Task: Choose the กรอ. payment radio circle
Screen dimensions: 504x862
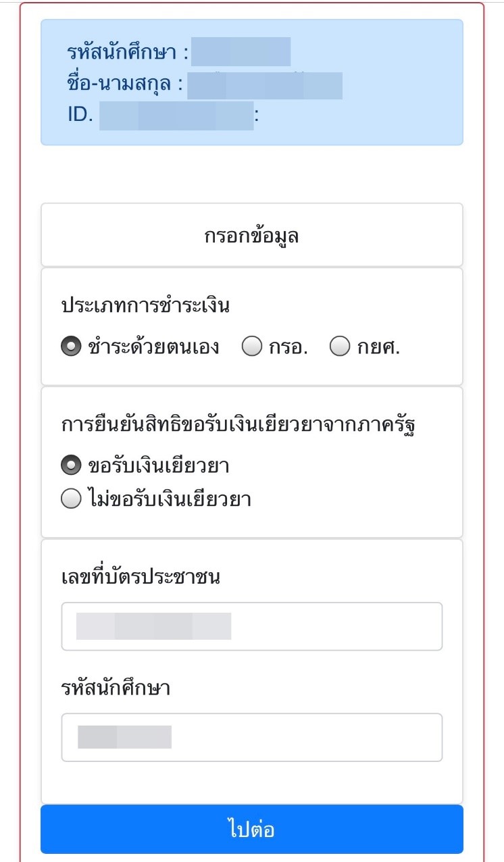Action: coord(252,347)
